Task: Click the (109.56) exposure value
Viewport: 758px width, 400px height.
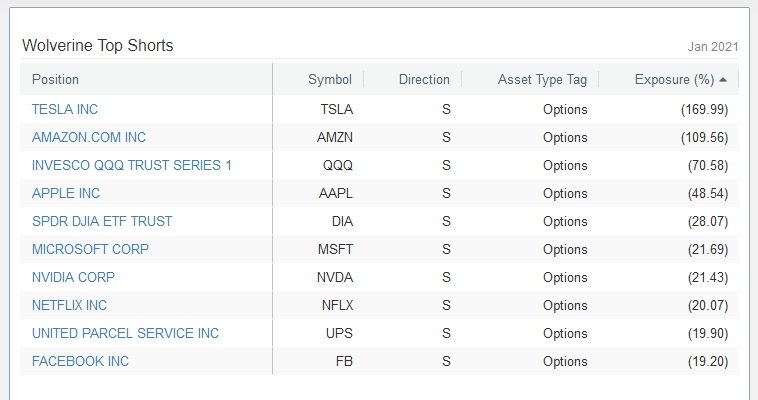Action: (x=704, y=137)
